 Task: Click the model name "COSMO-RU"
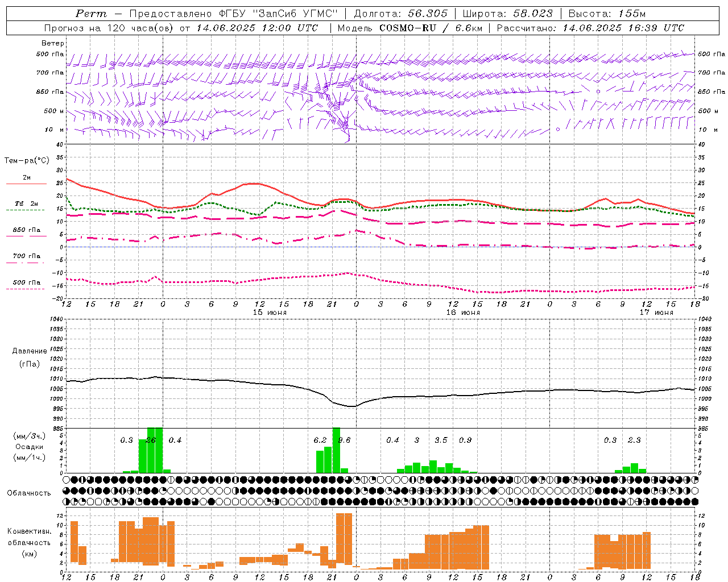pyautogui.click(x=407, y=28)
